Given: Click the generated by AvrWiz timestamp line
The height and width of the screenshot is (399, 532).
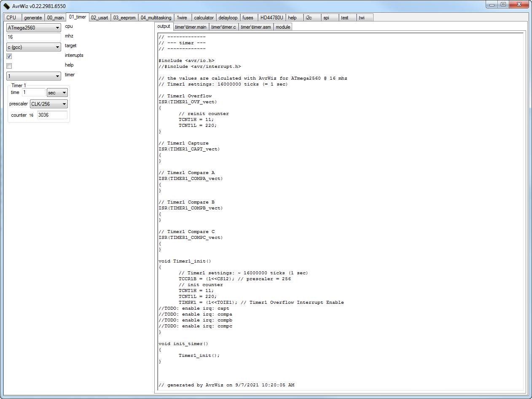Looking at the screenshot, I should (226, 385).
